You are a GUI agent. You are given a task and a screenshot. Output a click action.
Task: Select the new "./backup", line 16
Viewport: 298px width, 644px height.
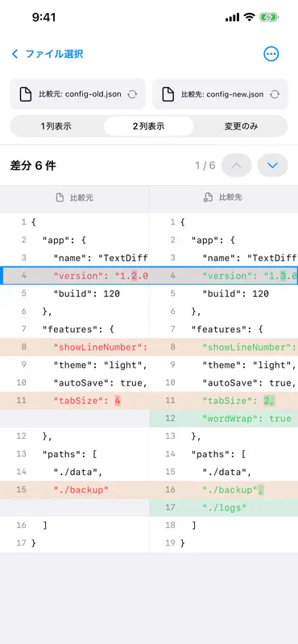pos(224,489)
